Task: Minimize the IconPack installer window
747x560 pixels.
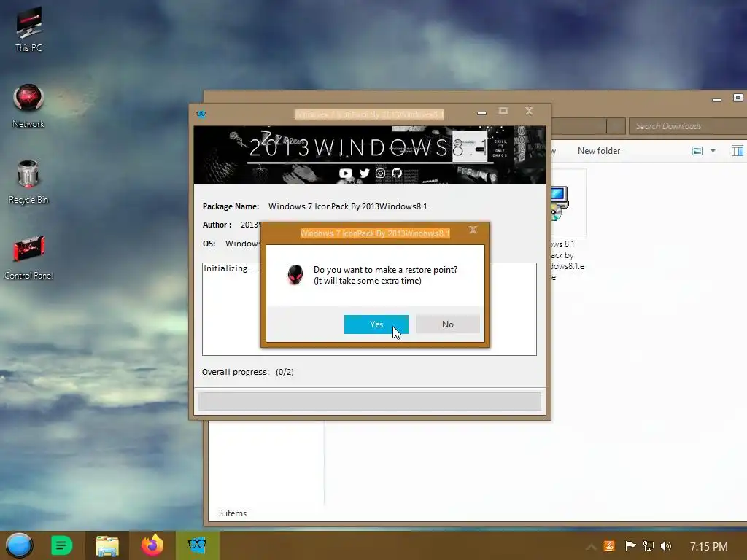Action: 481,113
